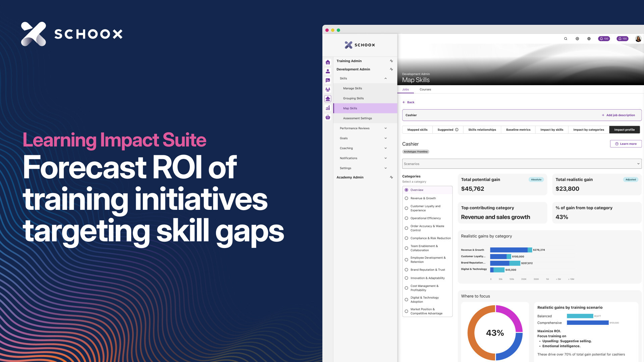Click the Back arrow link
The width and height of the screenshot is (644, 362).
408,102
